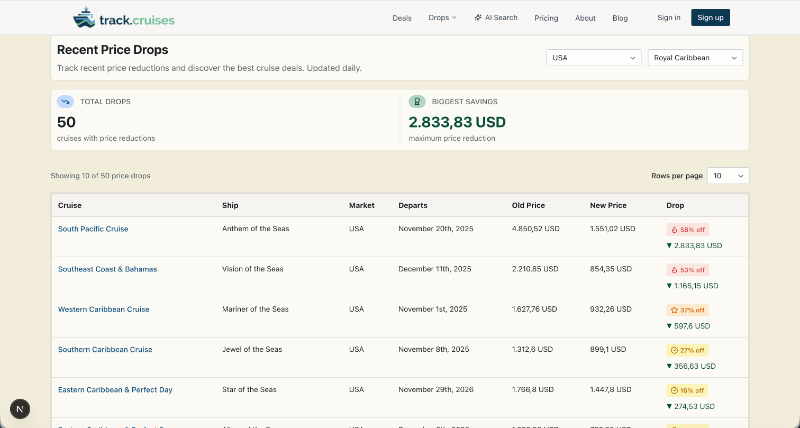Open the USA market dropdown

click(x=593, y=58)
